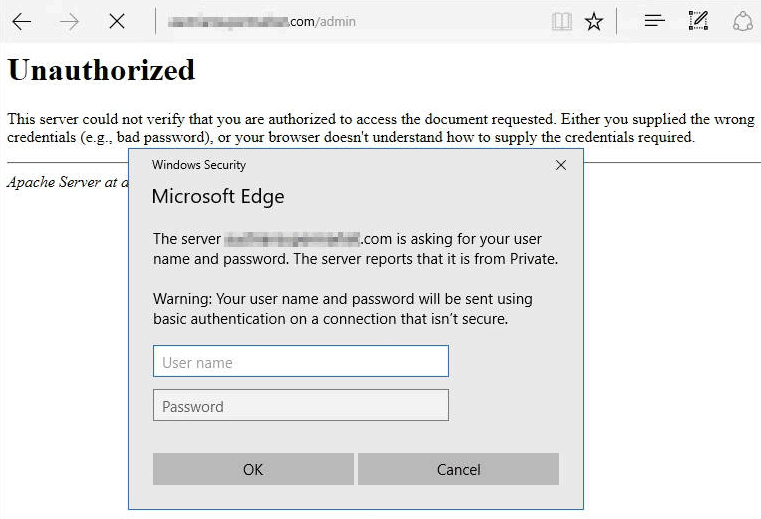Focus the User name field
This screenshot has width=761, height=519.
pos(300,362)
